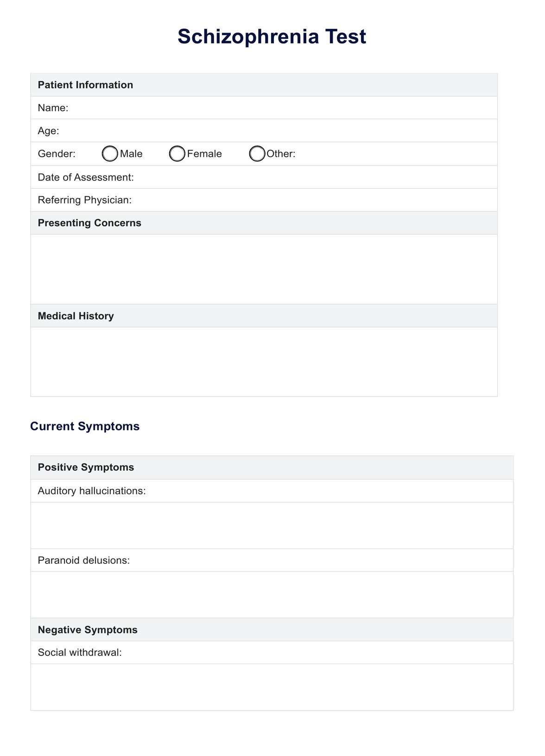Click the Positive Symptoms section header
This screenshot has height=756, width=545.
pyautogui.click(x=86, y=468)
